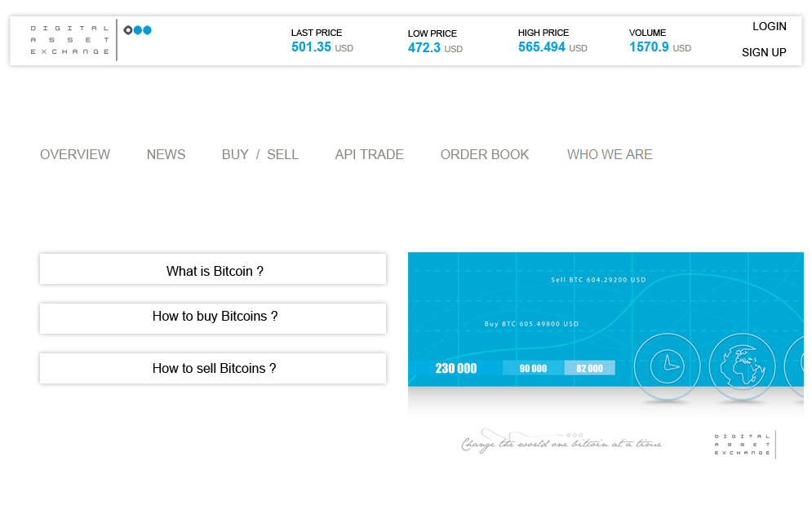Select the globe icon in the banner
The image size is (812, 510).
click(x=742, y=366)
